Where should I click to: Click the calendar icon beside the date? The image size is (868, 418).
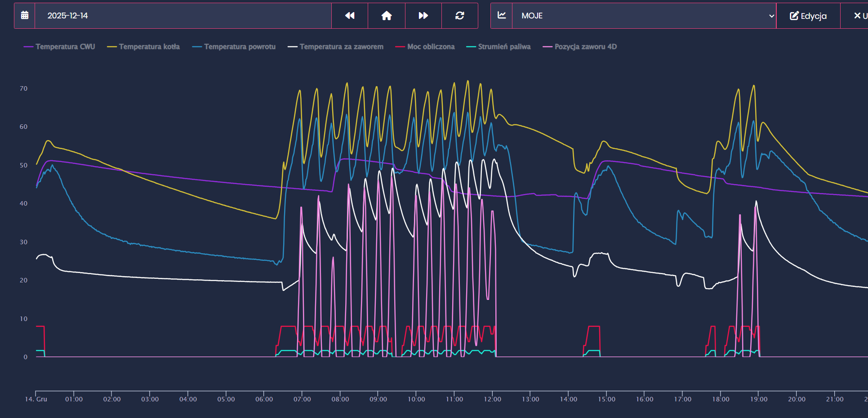click(25, 16)
